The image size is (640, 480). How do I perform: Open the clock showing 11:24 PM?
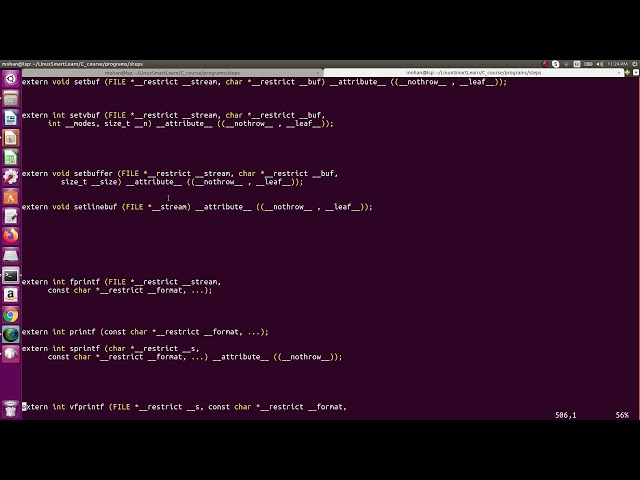[618, 64]
